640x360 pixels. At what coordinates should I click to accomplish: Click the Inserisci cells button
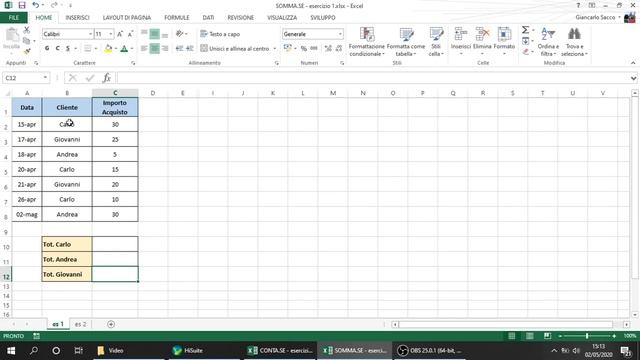point(461,42)
